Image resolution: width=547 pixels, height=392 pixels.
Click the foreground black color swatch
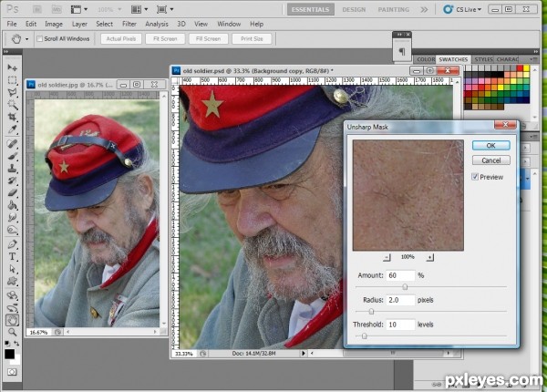point(9,354)
